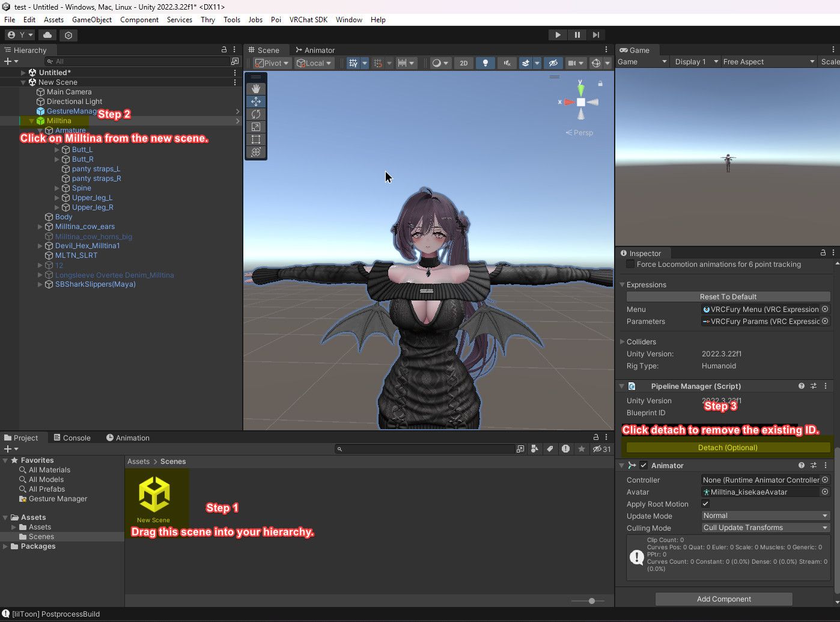Click the gizmo red X axis cone
The width and height of the screenshot is (840, 622).
click(x=568, y=102)
